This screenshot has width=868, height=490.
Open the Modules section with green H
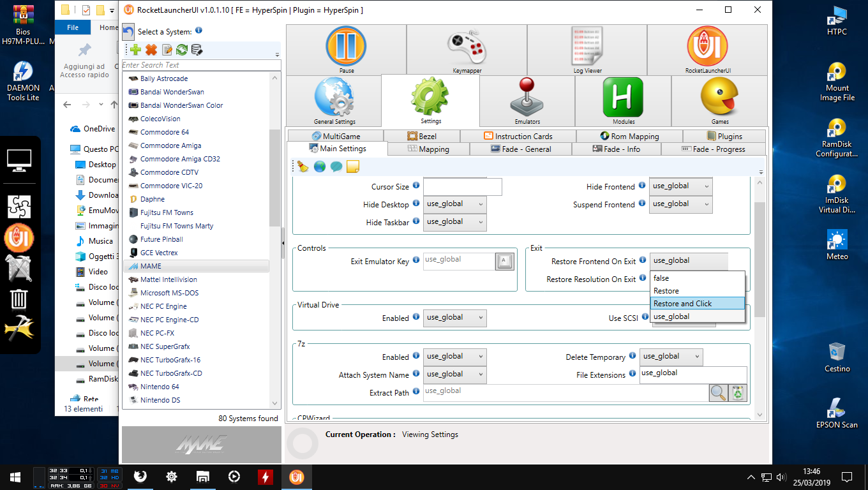(x=623, y=100)
